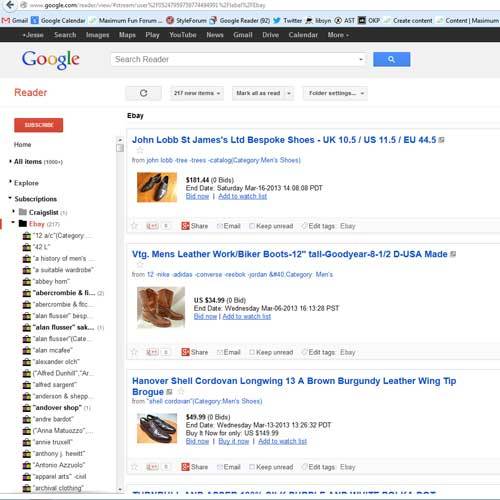Screen dimensions: 500x500
Task: Share the Hanover Shell Cordovan item
Action: pyautogui.click(x=195, y=467)
